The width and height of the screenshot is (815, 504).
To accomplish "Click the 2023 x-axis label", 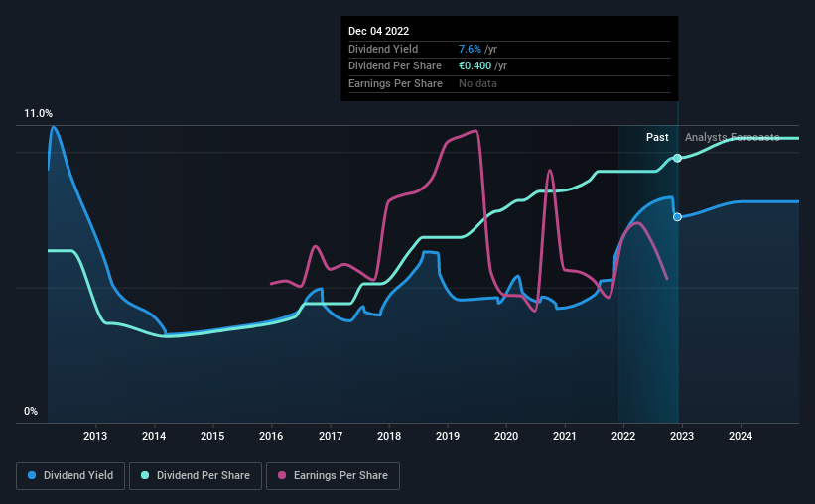I will [x=682, y=436].
